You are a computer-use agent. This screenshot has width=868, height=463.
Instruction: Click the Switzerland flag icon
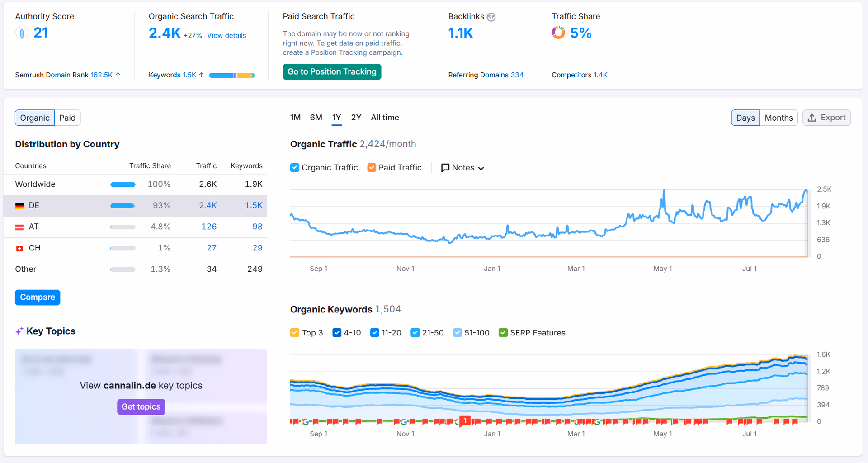pos(19,248)
